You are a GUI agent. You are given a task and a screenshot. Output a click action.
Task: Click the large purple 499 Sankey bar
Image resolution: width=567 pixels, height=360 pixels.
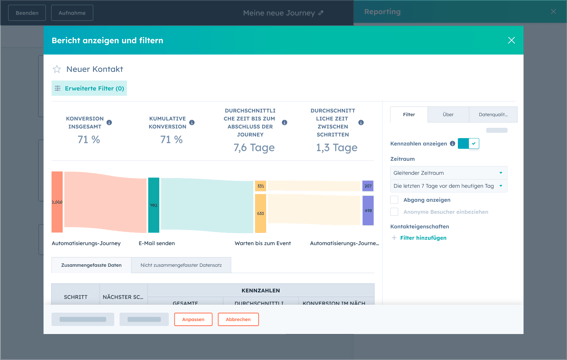[x=368, y=210]
